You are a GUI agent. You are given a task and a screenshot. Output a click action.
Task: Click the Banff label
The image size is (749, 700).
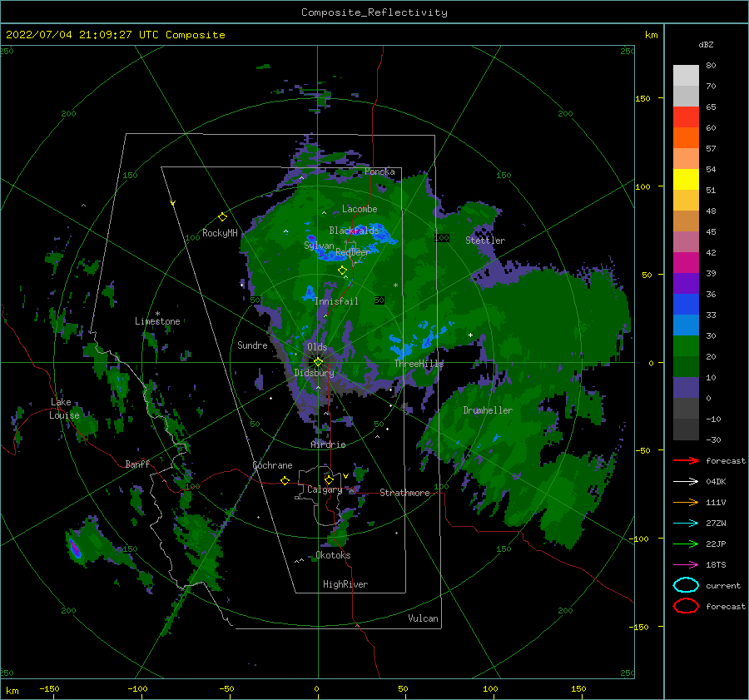pyautogui.click(x=137, y=464)
